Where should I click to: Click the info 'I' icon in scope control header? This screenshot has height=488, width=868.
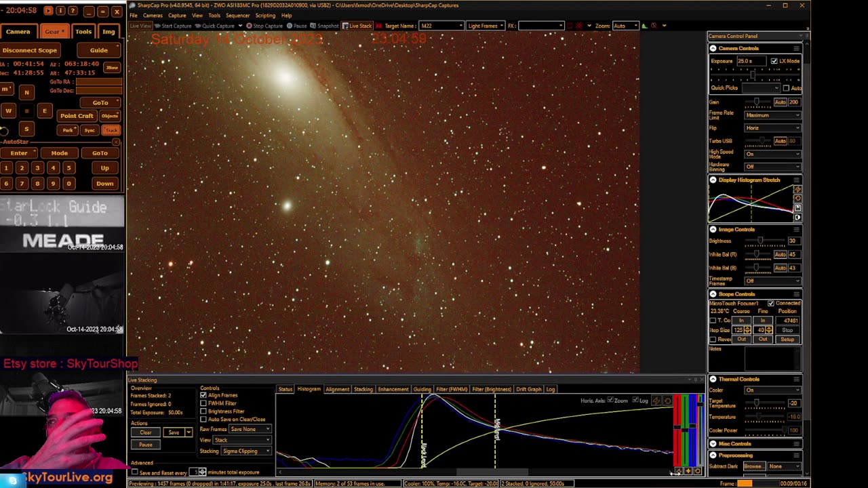[60, 11]
